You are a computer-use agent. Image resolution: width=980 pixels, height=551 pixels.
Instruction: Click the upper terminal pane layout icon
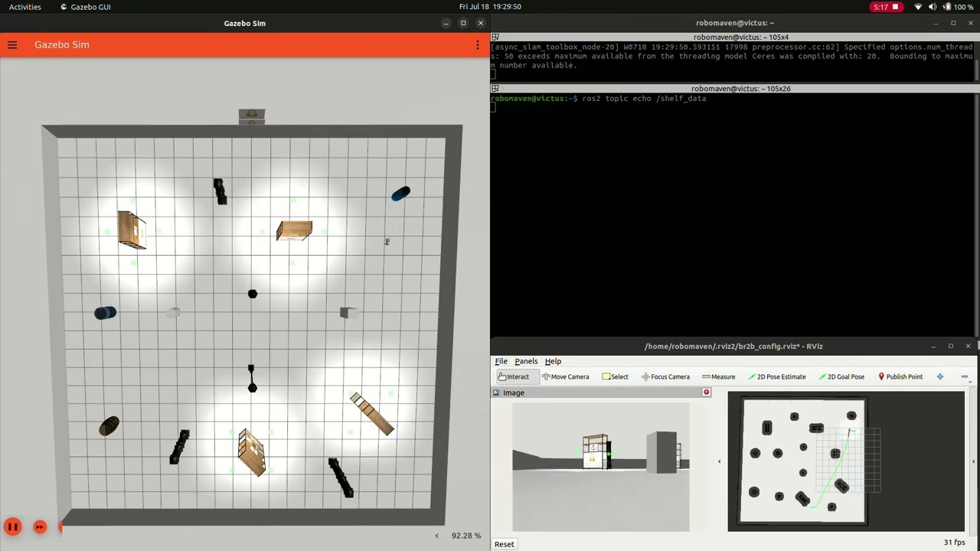pyautogui.click(x=495, y=37)
